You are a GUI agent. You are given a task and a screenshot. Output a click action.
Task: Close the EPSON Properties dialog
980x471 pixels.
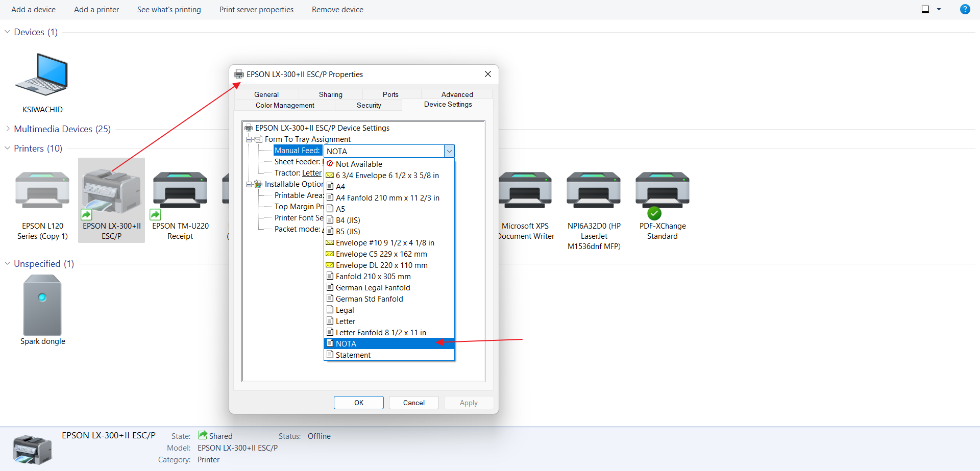pos(488,74)
